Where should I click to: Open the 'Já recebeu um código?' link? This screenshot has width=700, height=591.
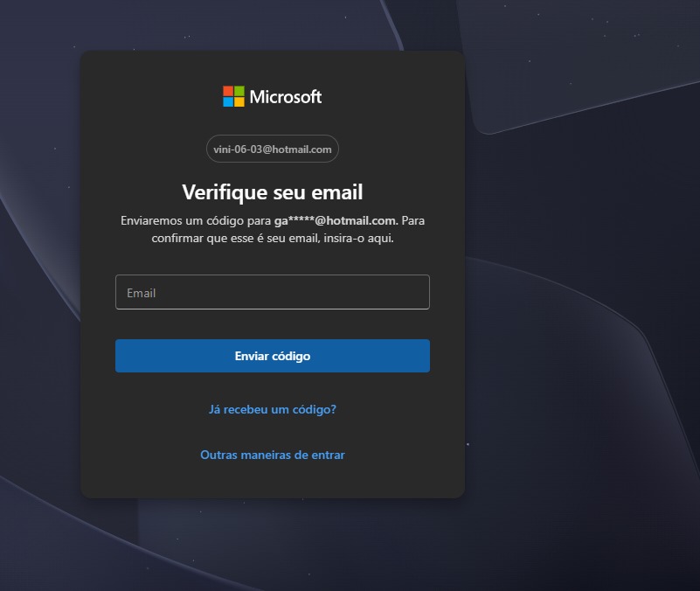coord(273,409)
